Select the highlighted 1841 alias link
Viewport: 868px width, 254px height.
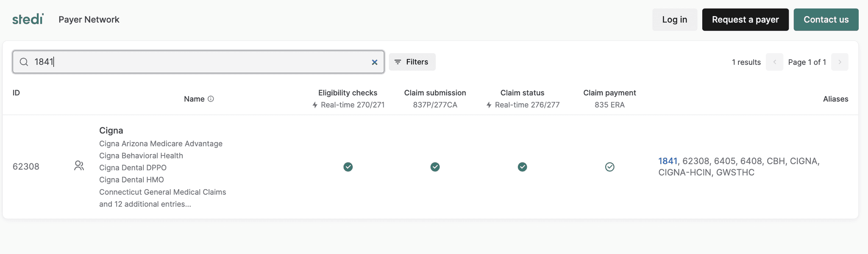pos(668,161)
